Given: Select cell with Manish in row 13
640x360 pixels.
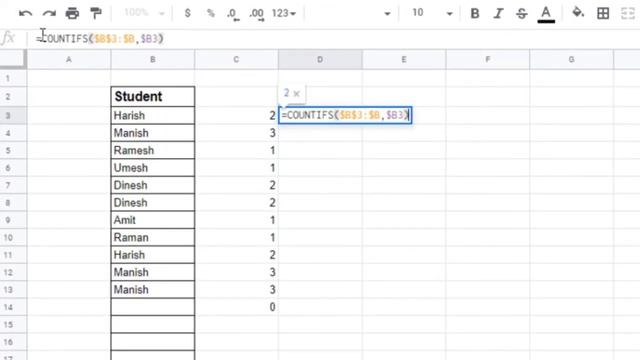Looking at the screenshot, I should coord(153,290).
